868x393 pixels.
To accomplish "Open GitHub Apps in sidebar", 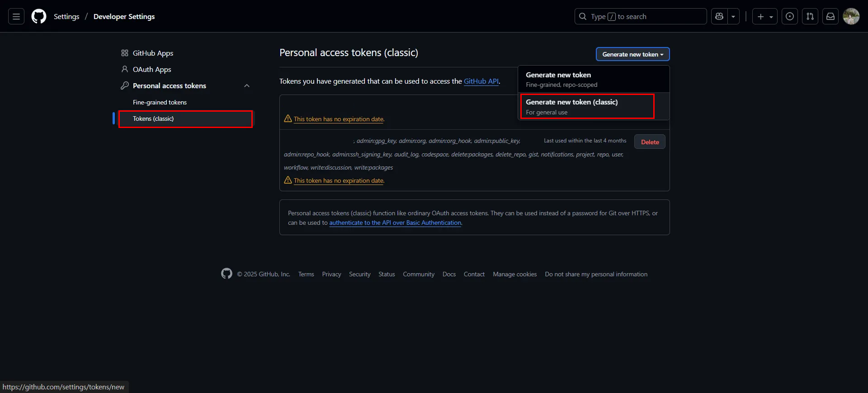I will (x=153, y=53).
